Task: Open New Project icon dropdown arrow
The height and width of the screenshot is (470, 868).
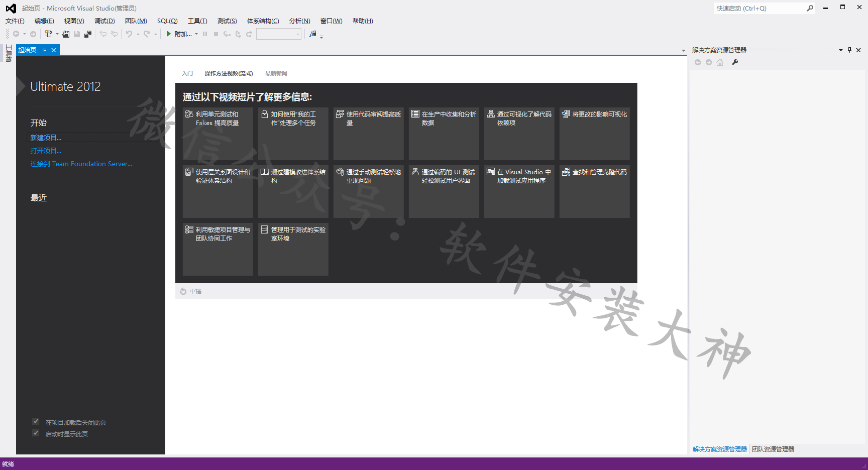Action: click(57, 34)
